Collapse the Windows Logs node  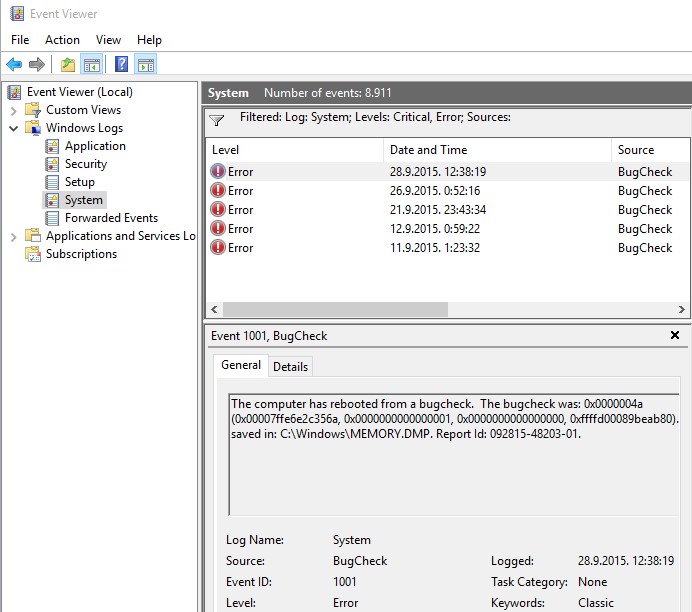coord(13,128)
